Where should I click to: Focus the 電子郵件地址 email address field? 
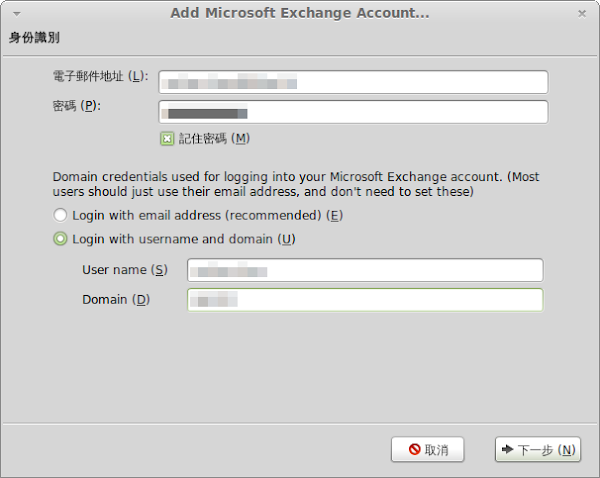pyautogui.click(x=353, y=82)
